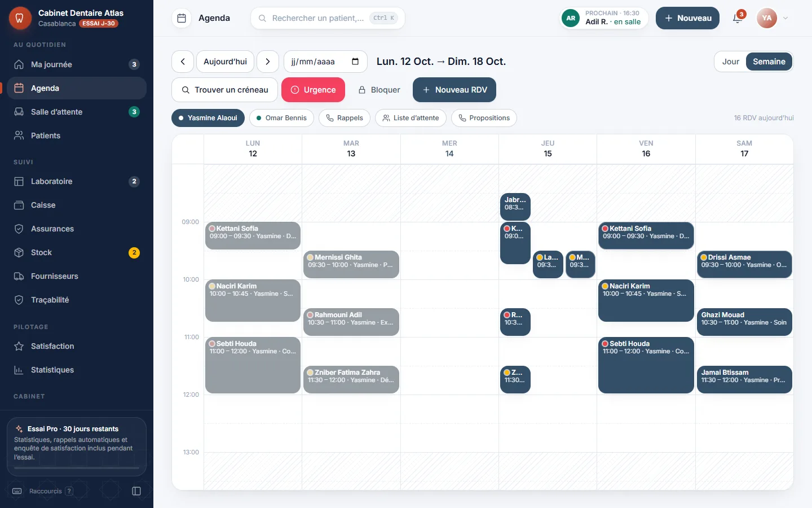Image resolution: width=812 pixels, height=508 pixels.
Task: Open Fournisseurs page
Action: (x=77, y=276)
